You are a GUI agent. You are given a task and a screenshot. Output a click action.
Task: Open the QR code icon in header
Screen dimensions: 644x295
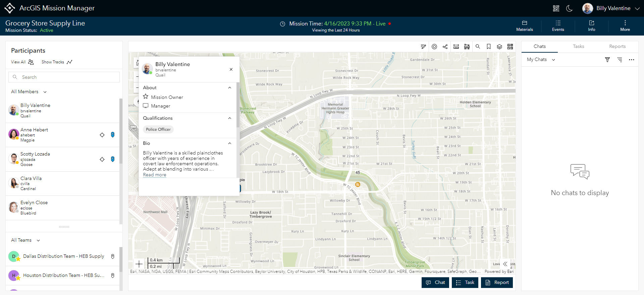[x=556, y=8]
